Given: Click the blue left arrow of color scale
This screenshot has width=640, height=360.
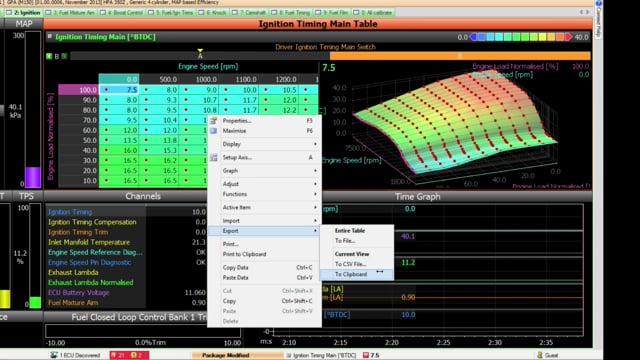Looking at the screenshot, I should (473, 37).
